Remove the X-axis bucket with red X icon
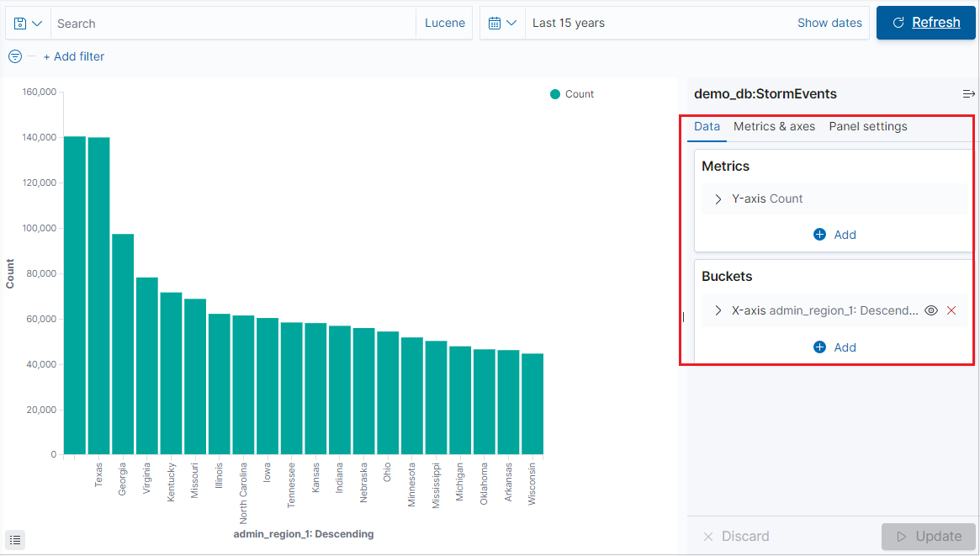Screen dimensions: 980x556 coord(951,310)
